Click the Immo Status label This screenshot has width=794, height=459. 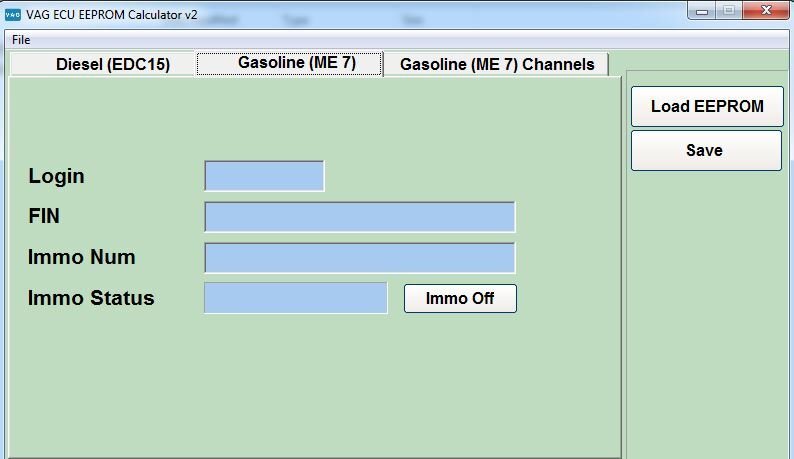coord(91,298)
